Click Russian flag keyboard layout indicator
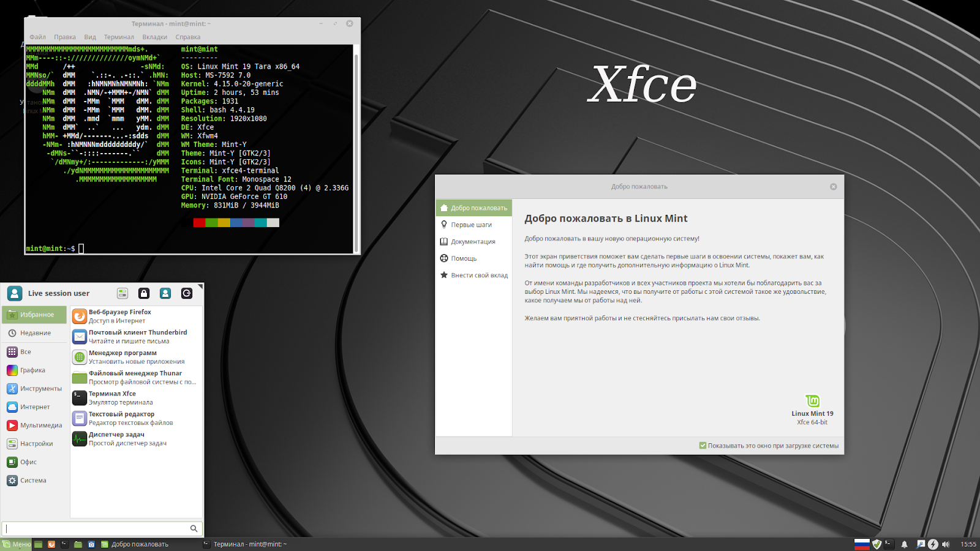The height and width of the screenshot is (551, 980). click(862, 544)
